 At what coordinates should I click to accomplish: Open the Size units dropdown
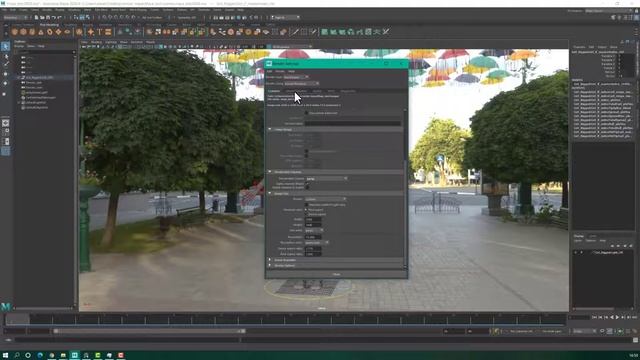[314, 230]
